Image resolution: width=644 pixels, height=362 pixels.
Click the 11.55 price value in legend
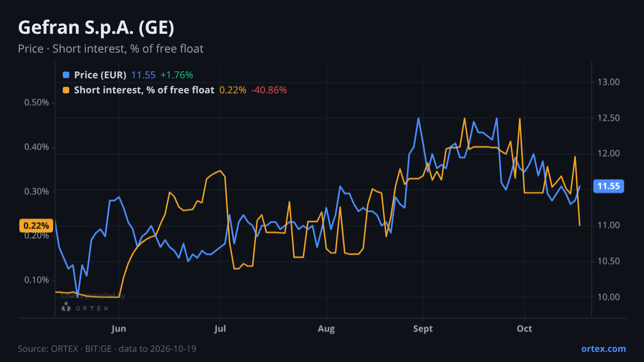(x=143, y=75)
